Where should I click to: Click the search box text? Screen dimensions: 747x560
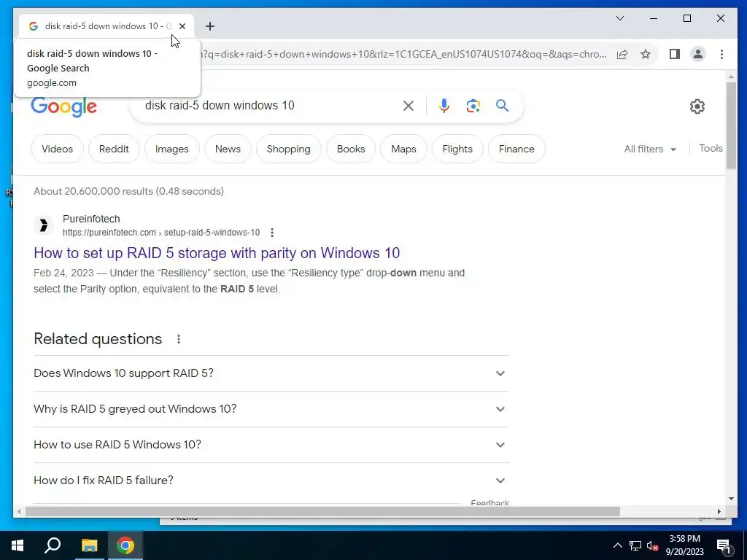(220, 105)
